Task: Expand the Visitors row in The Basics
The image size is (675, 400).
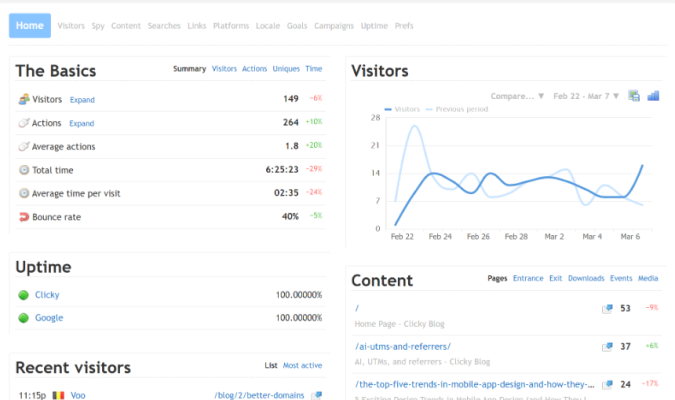Action: [82, 100]
